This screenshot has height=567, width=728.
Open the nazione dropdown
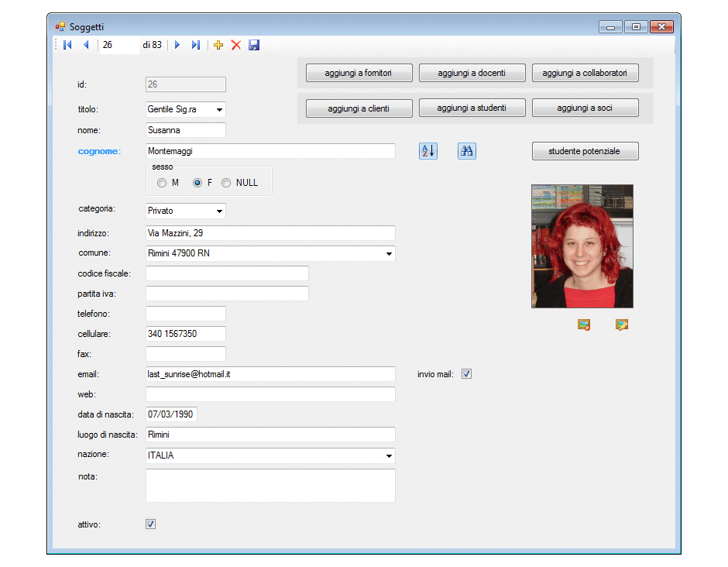click(x=389, y=455)
